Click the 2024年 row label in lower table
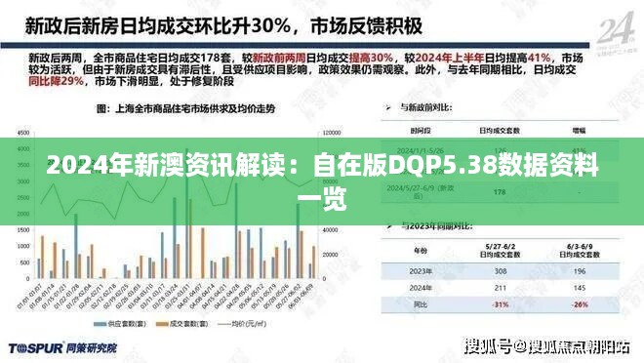 point(421,288)
